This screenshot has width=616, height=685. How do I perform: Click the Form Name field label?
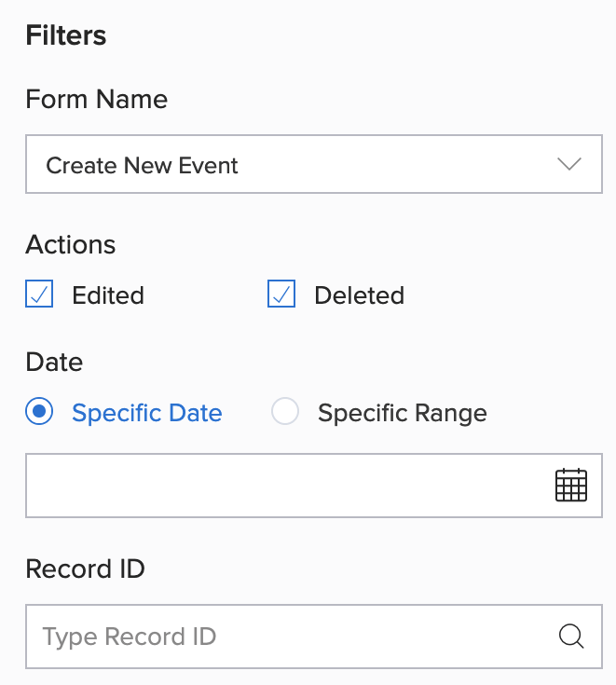click(97, 99)
